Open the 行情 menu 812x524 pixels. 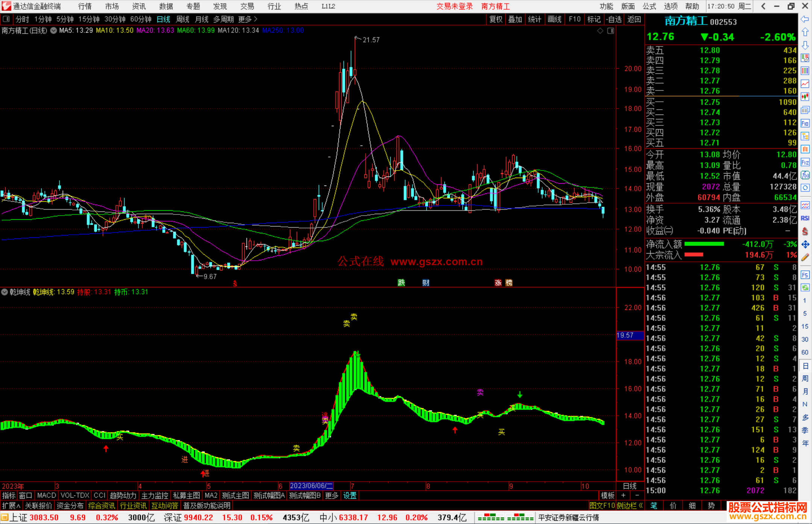coord(85,6)
